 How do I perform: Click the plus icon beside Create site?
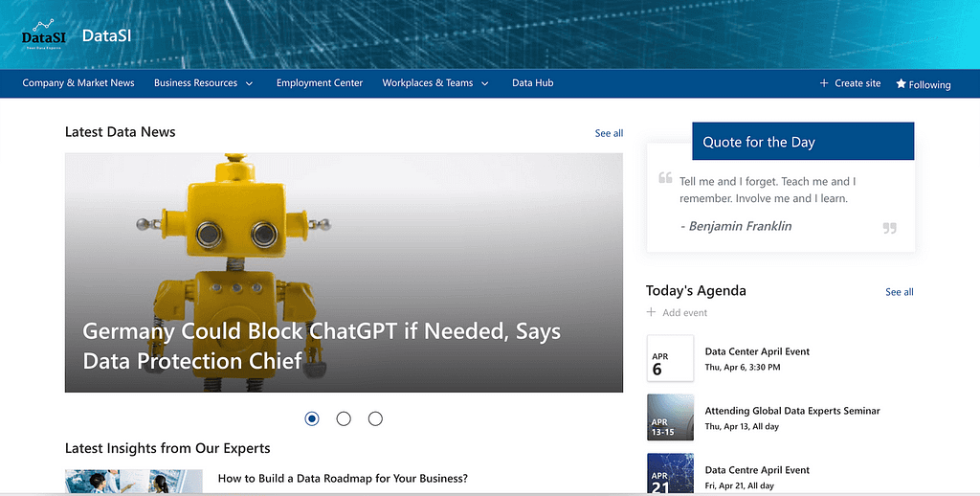click(x=824, y=82)
